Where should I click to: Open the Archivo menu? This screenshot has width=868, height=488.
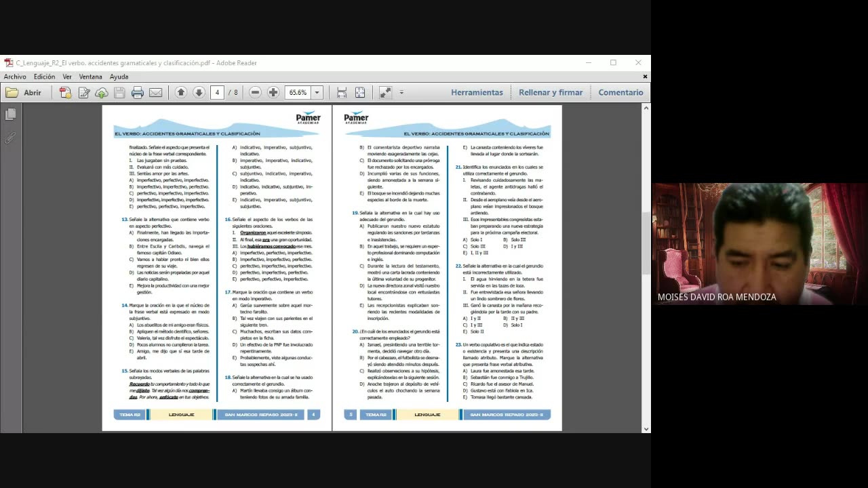tap(15, 77)
